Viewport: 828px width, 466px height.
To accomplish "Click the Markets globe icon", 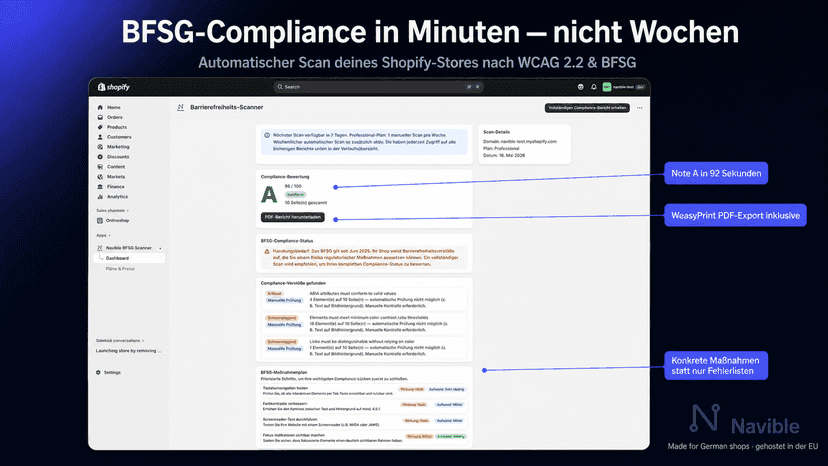I will [100, 176].
